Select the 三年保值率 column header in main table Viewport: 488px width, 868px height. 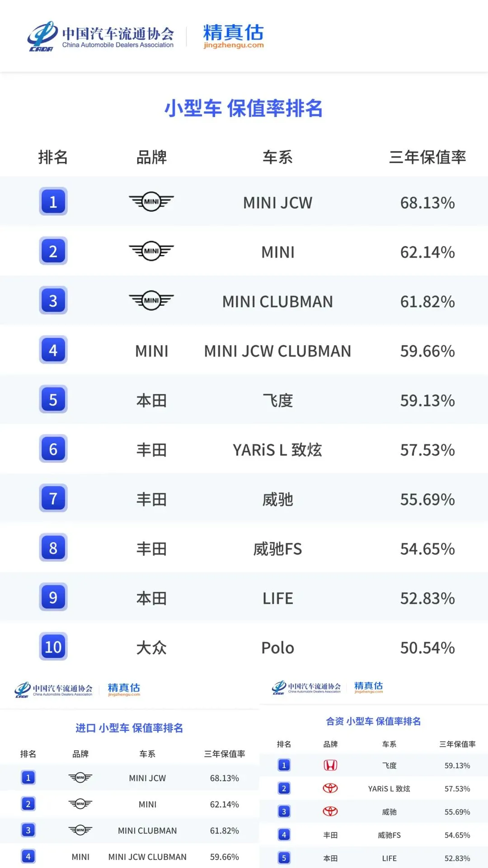[427, 157]
